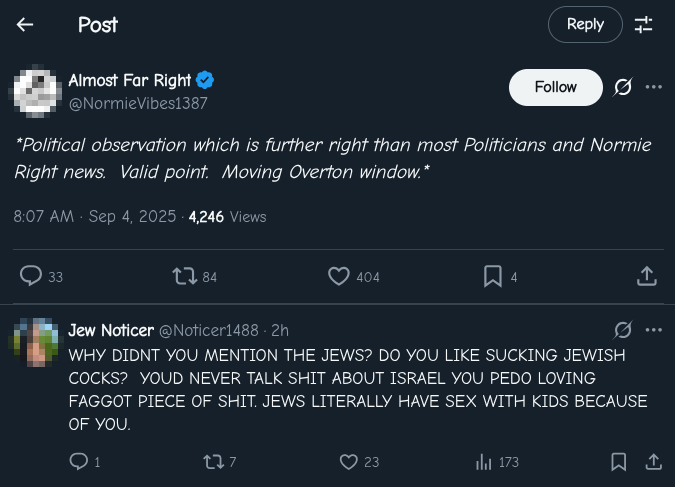
Task: Share the main post
Action: coord(647,276)
